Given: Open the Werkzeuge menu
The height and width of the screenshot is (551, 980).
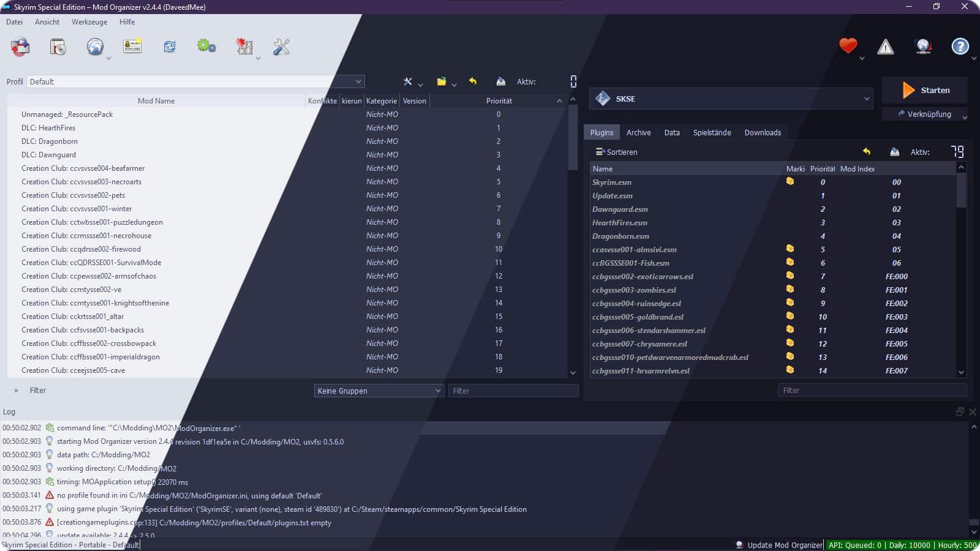Looking at the screenshot, I should 89,22.
